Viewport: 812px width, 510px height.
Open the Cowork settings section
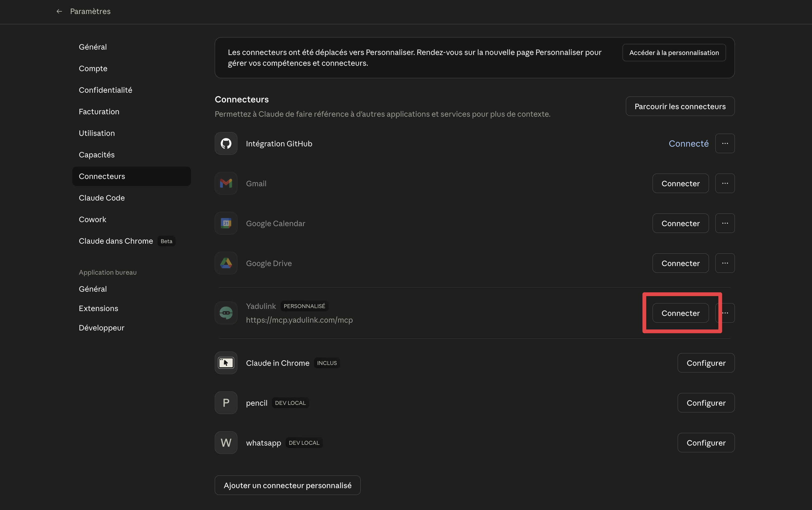pyautogui.click(x=132, y=219)
